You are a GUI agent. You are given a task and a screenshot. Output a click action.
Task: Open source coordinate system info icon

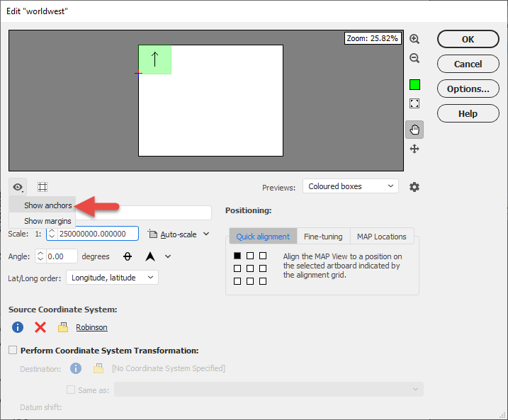point(18,327)
